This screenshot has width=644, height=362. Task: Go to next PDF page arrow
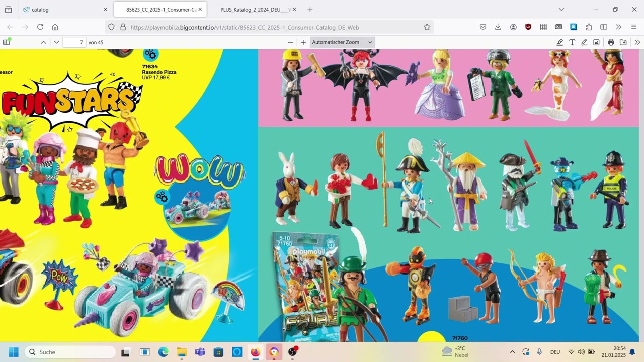[56, 42]
